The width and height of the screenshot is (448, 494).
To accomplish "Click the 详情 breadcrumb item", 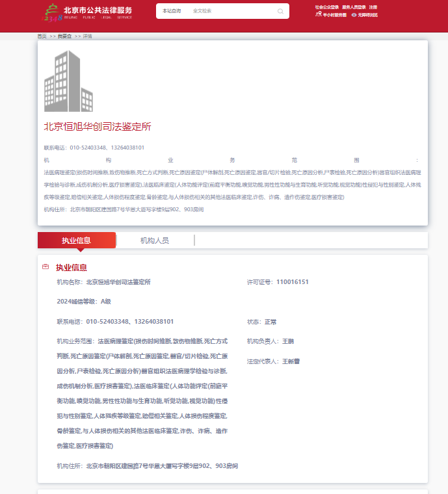I will pos(87,36).
